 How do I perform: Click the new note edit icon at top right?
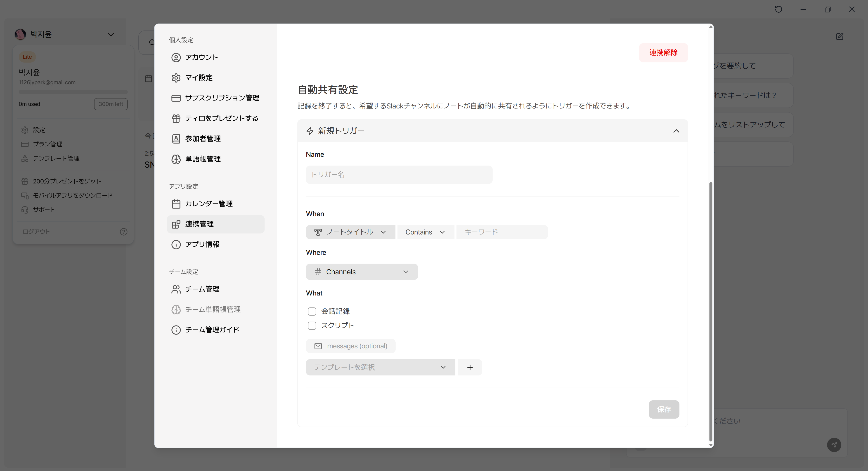pos(840,36)
